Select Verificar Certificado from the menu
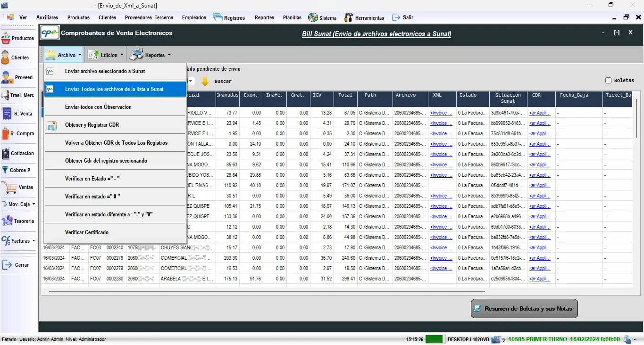Screen dimensions: 644x345 87,232
